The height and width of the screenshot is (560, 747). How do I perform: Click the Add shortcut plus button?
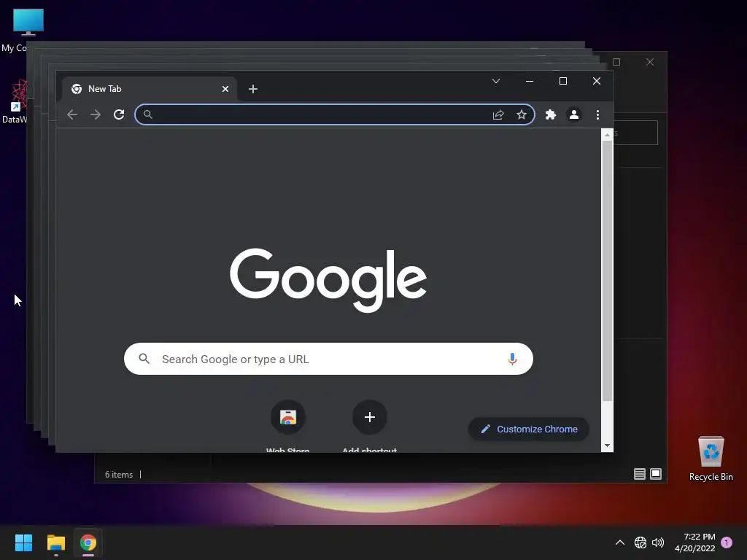click(x=370, y=418)
